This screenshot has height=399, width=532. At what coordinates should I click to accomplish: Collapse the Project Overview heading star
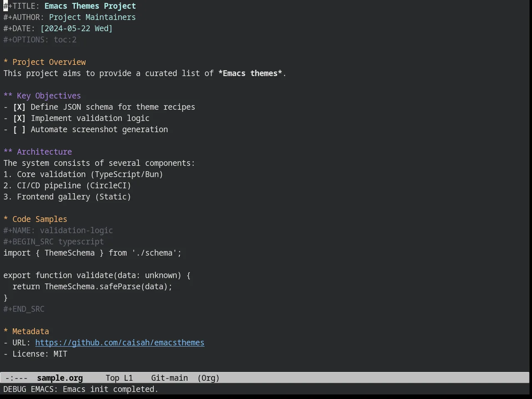pyautogui.click(x=6, y=62)
